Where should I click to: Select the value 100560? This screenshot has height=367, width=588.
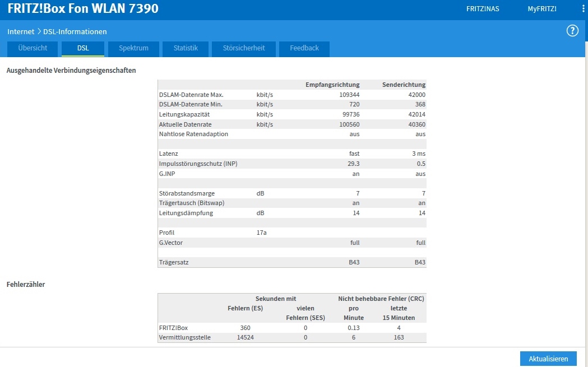(350, 124)
